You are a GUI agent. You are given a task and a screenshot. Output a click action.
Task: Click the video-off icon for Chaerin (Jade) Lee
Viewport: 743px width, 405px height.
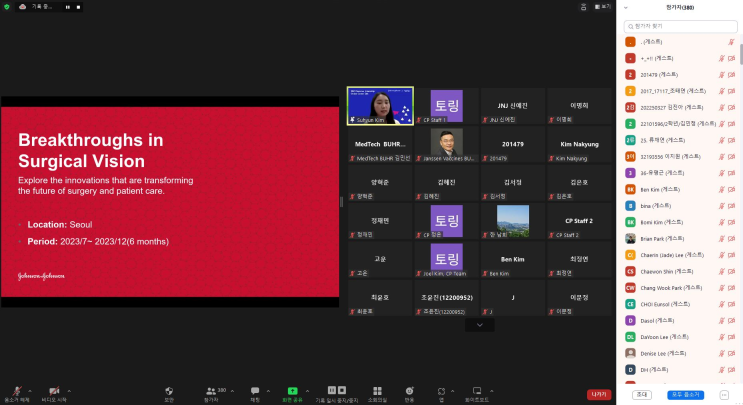tap(731, 255)
